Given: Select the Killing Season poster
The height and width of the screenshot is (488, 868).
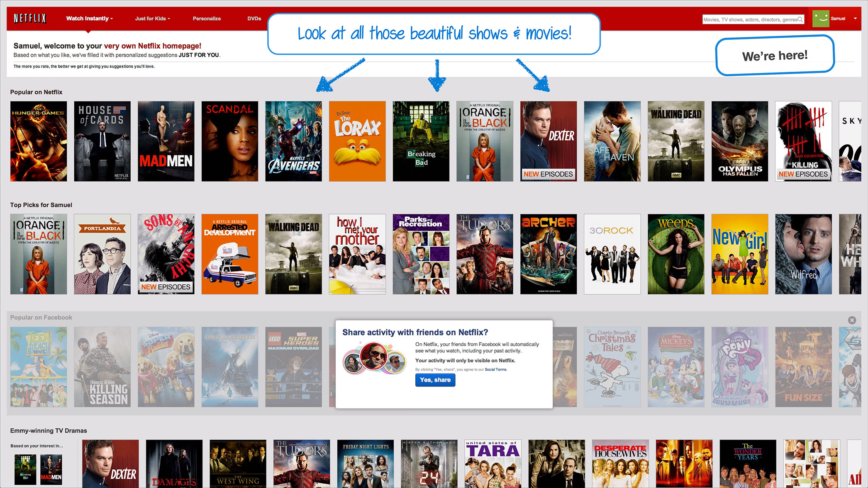Looking at the screenshot, I should 102,367.
